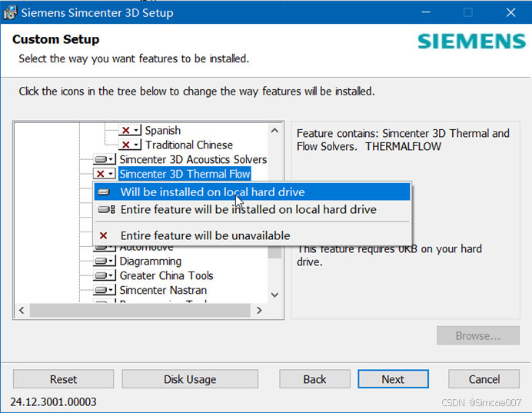Image resolution: width=532 pixels, height=413 pixels.
Task: Open Disk Usage dialog
Action: (x=190, y=379)
